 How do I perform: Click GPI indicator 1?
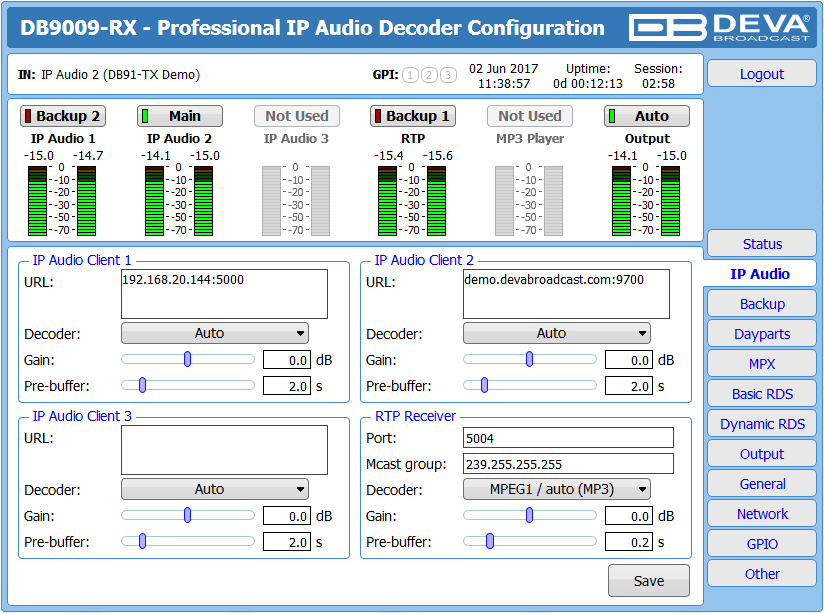[x=409, y=73]
